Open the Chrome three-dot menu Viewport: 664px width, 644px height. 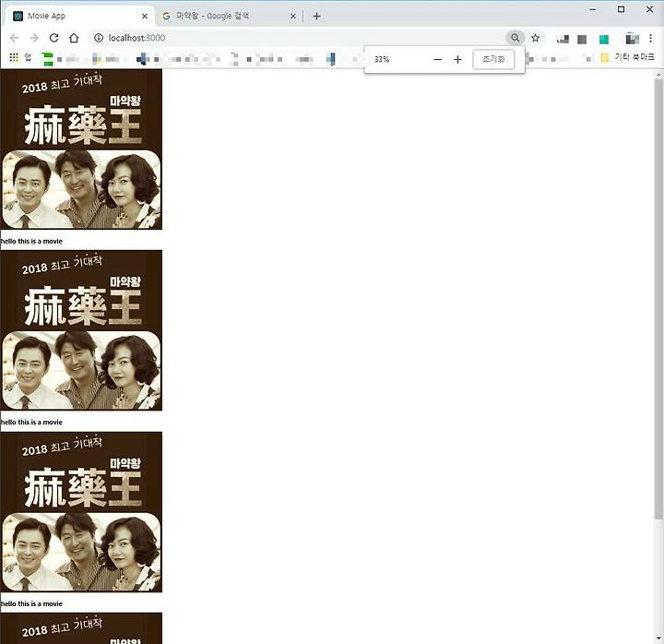coord(650,38)
